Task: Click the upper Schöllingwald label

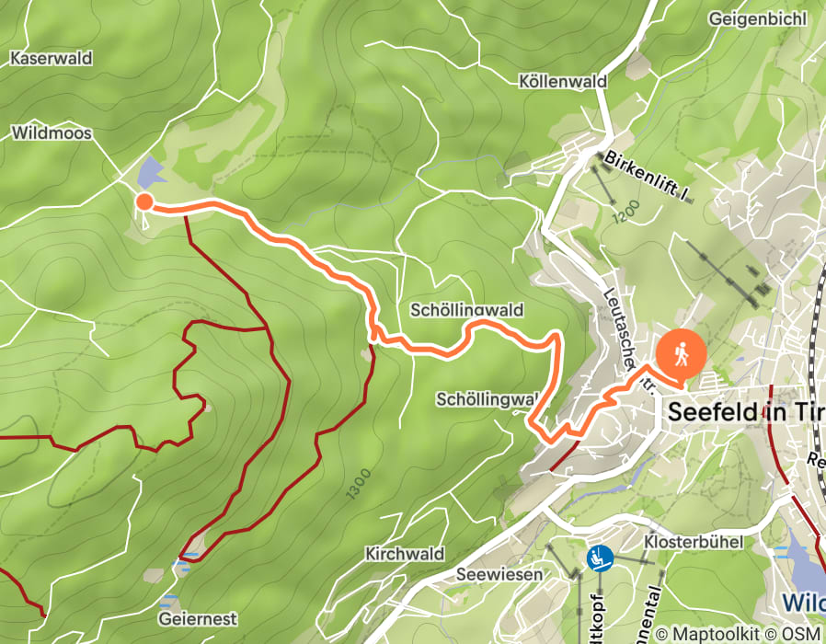Action: (x=466, y=310)
